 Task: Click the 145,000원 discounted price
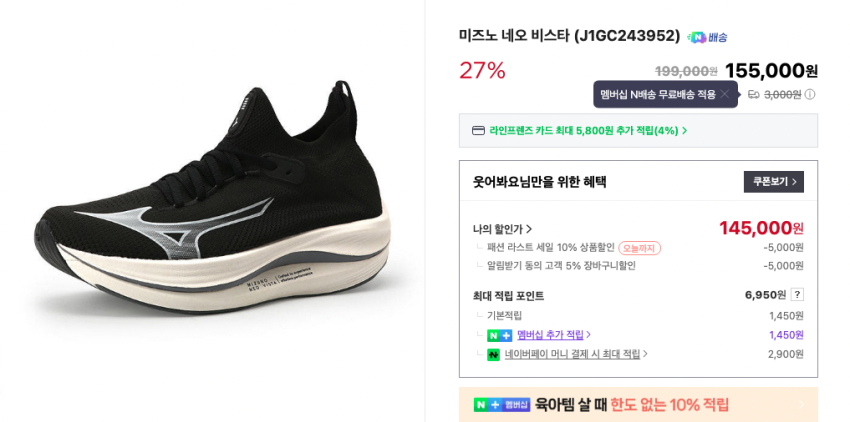761,228
